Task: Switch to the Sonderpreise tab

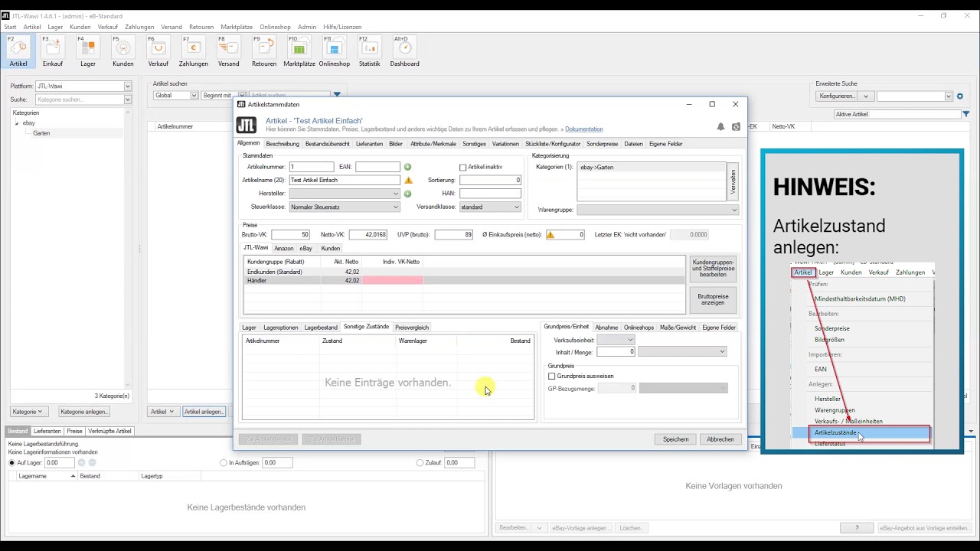Action: click(603, 144)
